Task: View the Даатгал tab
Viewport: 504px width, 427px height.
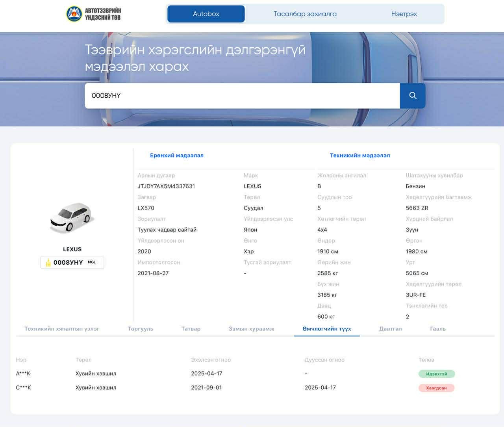Action: pos(390,329)
